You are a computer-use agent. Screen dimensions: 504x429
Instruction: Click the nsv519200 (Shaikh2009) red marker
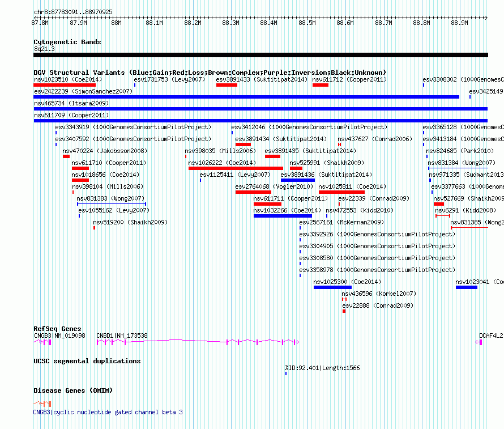coord(94,228)
